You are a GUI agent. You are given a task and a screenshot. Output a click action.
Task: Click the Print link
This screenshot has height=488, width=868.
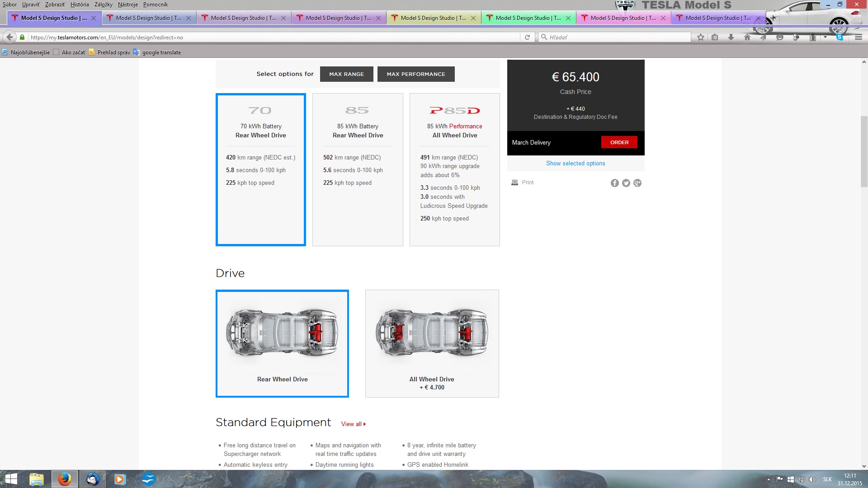coord(528,183)
